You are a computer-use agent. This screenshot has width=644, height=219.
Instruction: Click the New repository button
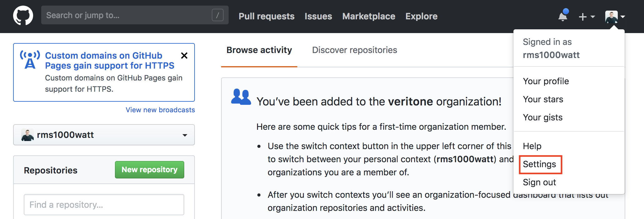tap(150, 170)
